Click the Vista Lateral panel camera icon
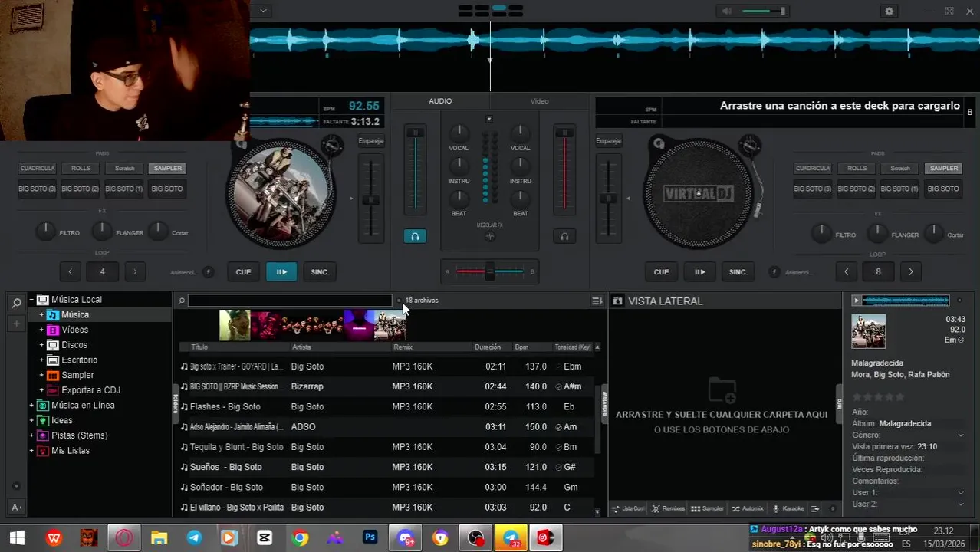Viewport: 980px width, 552px height. [618, 301]
